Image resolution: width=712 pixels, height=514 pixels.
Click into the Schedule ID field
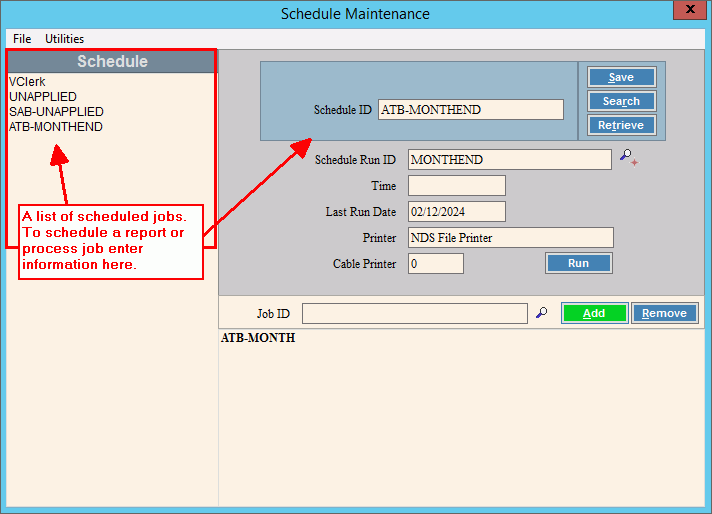[470, 110]
